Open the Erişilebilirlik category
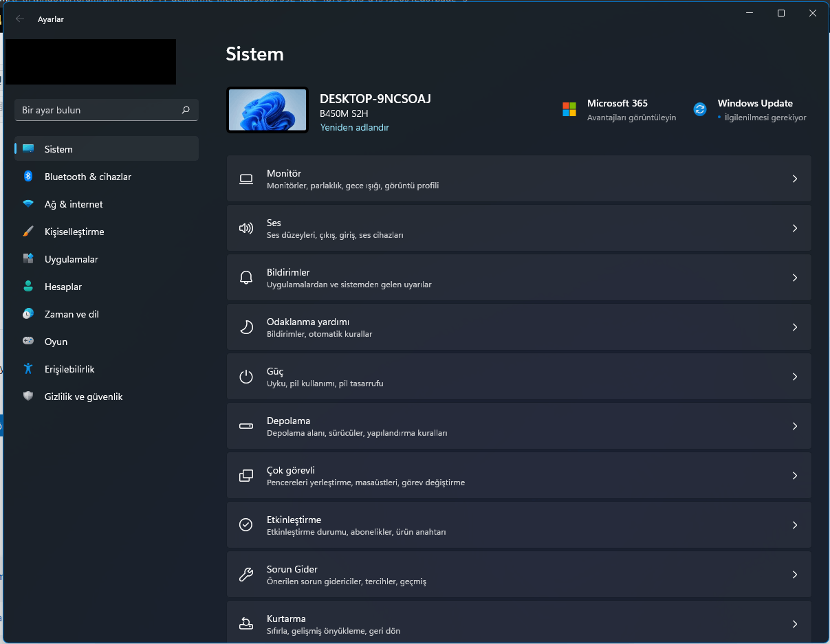This screenshot has width=830, height=644. point(107,369)
